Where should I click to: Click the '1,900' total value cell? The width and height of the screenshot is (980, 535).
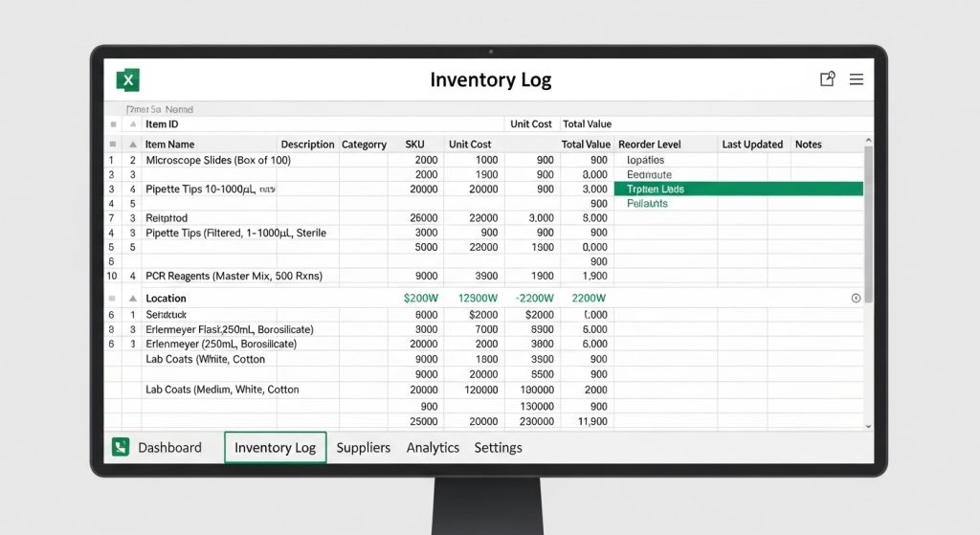point(594,276)
